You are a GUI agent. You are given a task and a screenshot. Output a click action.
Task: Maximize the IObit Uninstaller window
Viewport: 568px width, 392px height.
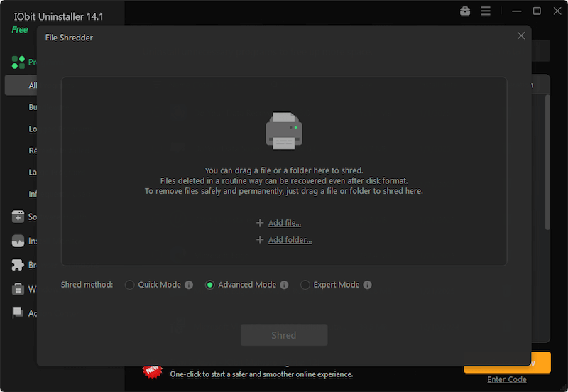tap(537, 11)
